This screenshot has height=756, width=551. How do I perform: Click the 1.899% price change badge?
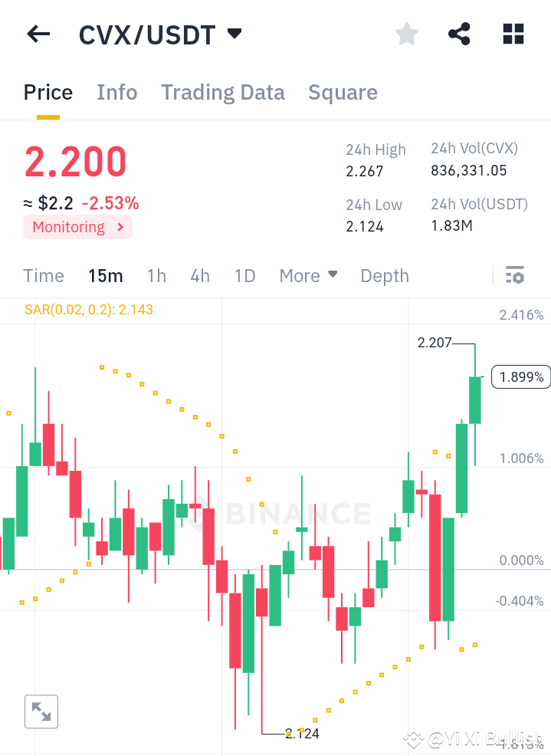click(520, 376)
